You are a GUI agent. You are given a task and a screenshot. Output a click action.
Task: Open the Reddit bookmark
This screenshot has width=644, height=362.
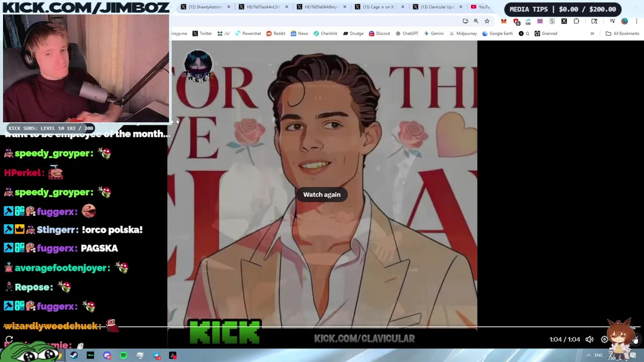click(275, 34)
